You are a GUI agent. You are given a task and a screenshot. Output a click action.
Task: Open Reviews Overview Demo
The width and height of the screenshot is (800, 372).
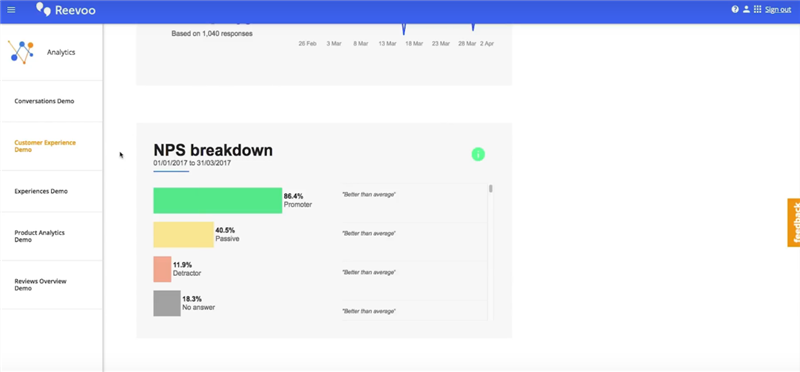click(x=40, y=285)
